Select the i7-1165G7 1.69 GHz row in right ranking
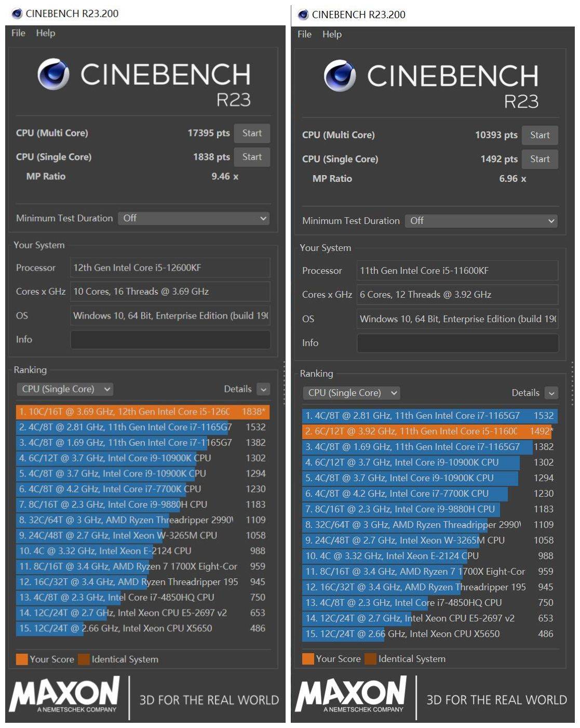 click(x=430, y=447)
